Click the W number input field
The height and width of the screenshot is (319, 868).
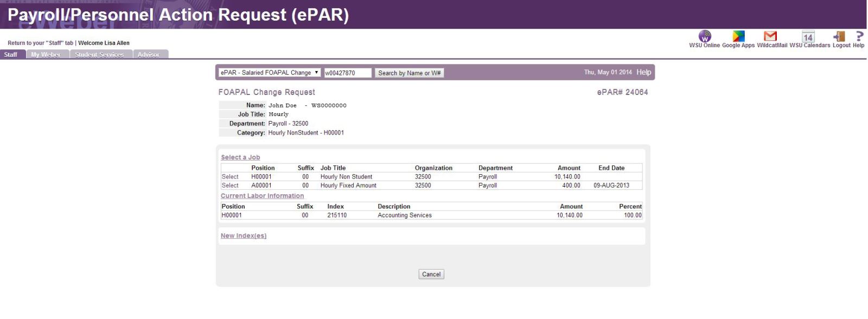point(347,73)
